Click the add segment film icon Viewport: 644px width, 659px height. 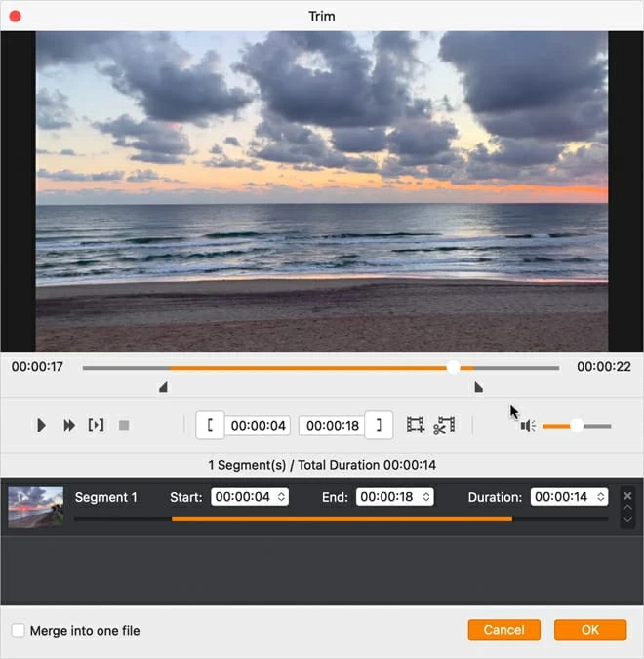(x=416, y=426)
